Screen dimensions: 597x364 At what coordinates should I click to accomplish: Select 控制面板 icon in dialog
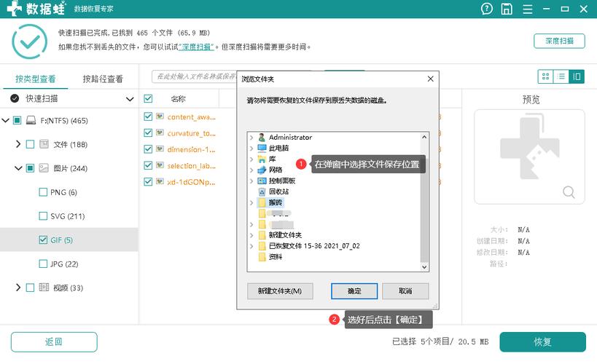262,181
